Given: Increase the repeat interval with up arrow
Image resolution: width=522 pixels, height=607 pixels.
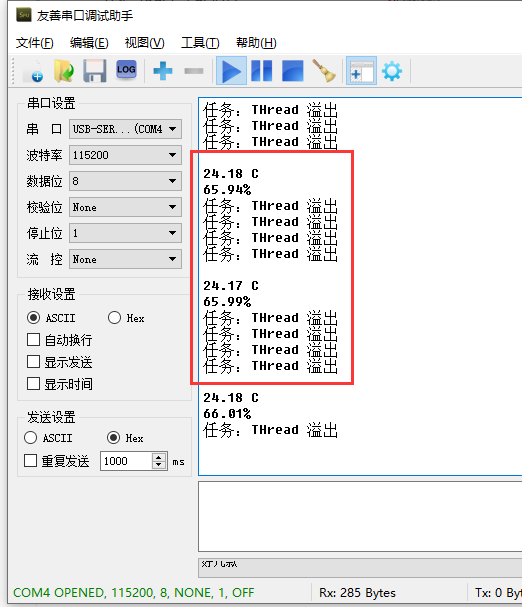Looking at the screenshot, I should coord(159,457).
